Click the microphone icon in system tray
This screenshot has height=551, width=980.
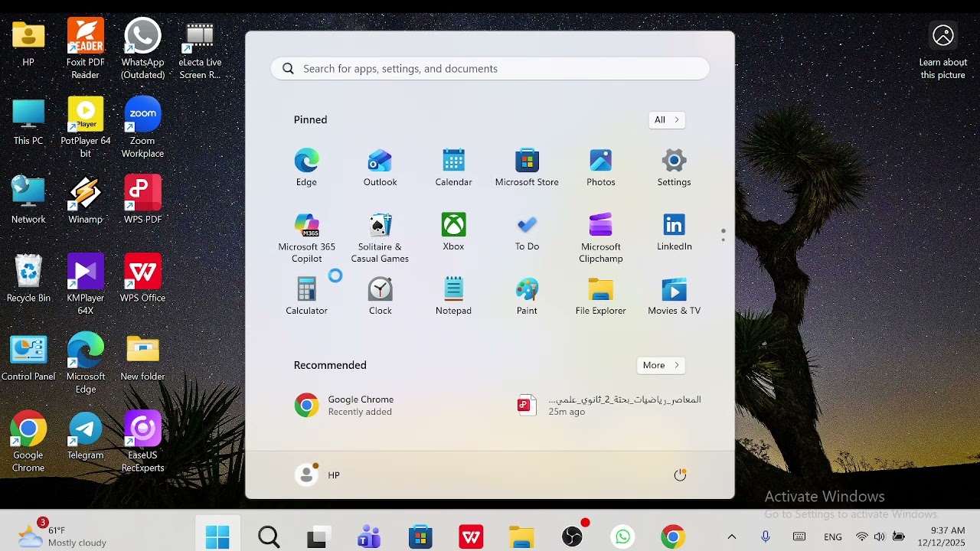coord(765,536)
